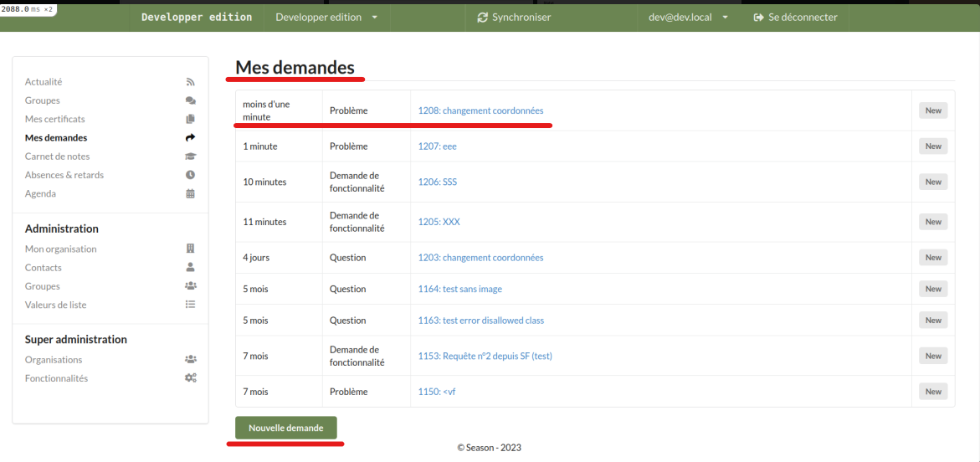Viewport: 980px width, 462px height.
Task: Click Se déconnecter to log out
Action: [x=795, y=18]
